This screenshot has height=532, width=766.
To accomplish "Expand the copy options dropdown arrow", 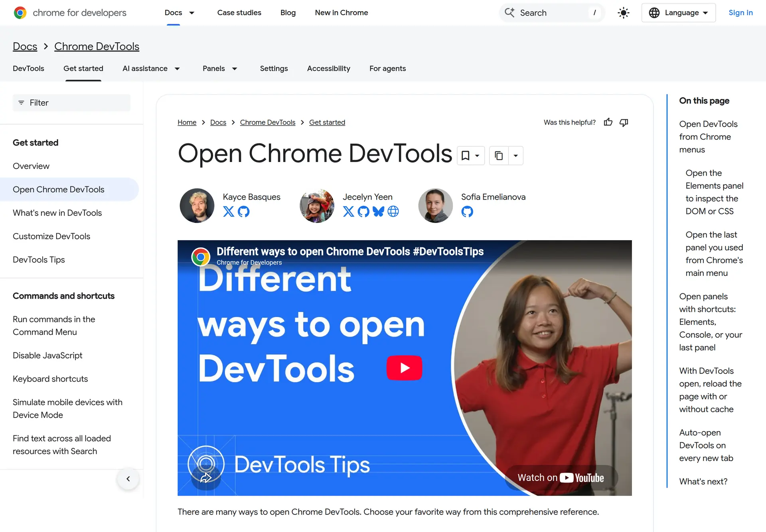I will tap(515, 156).
